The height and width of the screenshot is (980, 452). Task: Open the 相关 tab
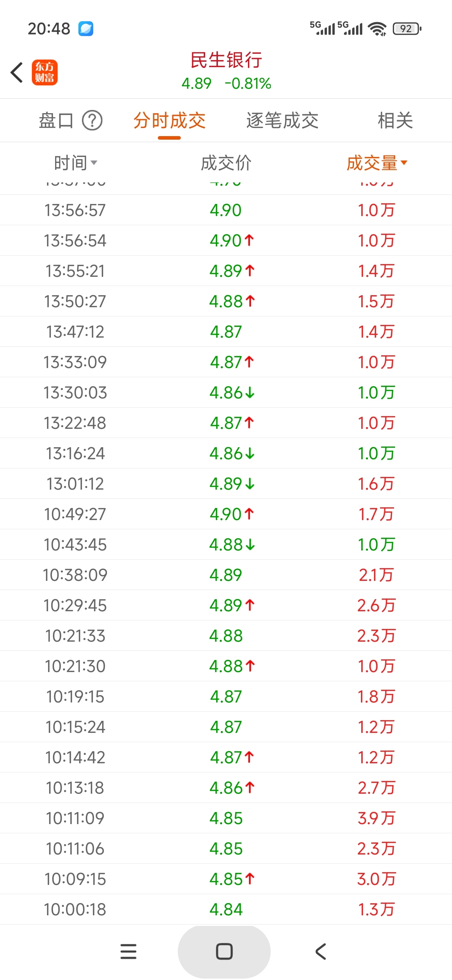coord(395,121)
